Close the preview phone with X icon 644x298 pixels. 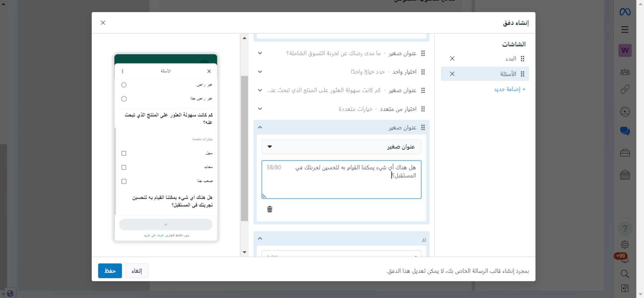click(209, 71)
